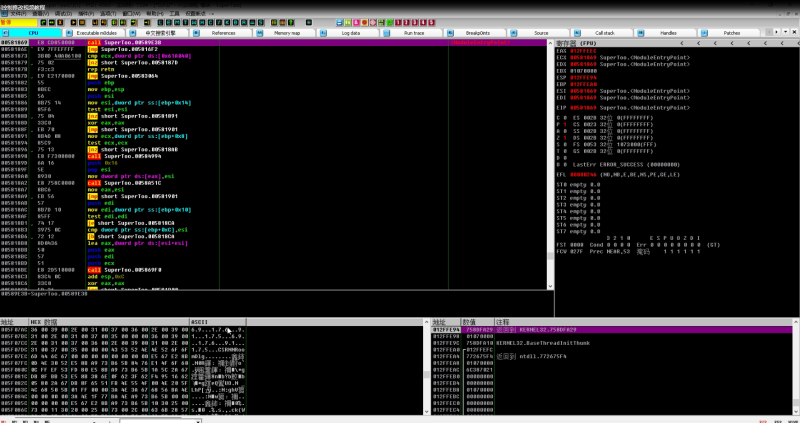Click the red number 1 plugin button
The height and width of the screenshot is (423, 800).
[399, 22]
